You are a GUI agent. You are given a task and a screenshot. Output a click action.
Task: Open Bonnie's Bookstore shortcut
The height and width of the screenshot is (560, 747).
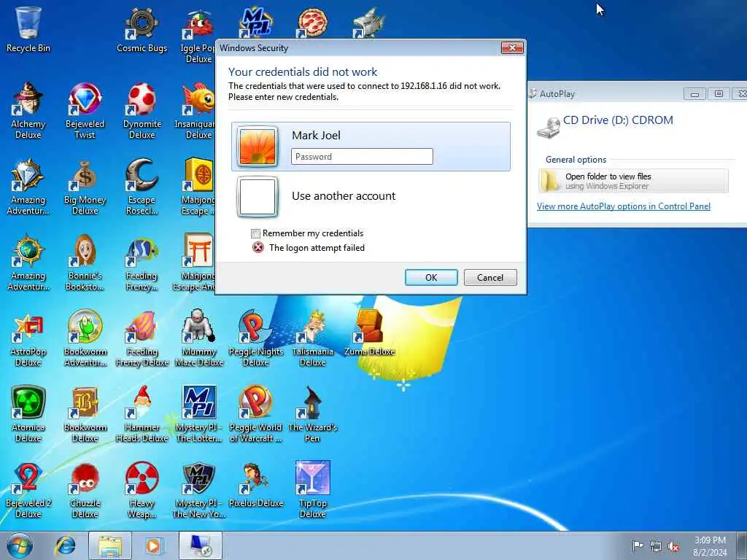[x=85, y=262]
